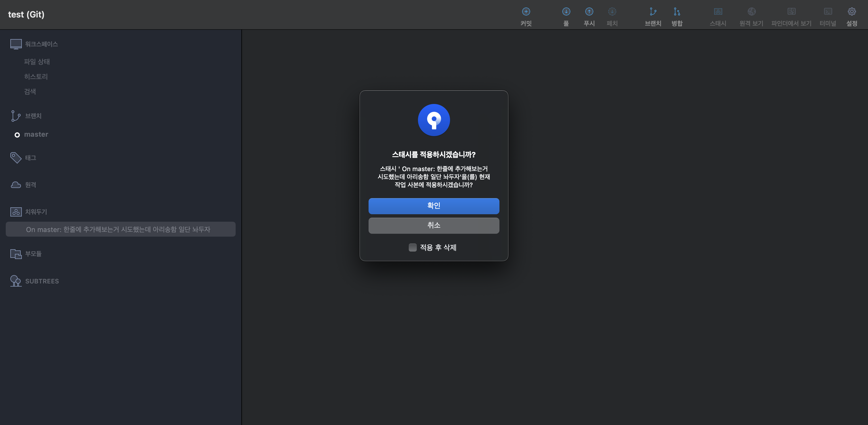Expand the 원격 (Remotes) sidebar section
Image resolution: width=868 pixels, height=425 pixels.
point(30,185)
